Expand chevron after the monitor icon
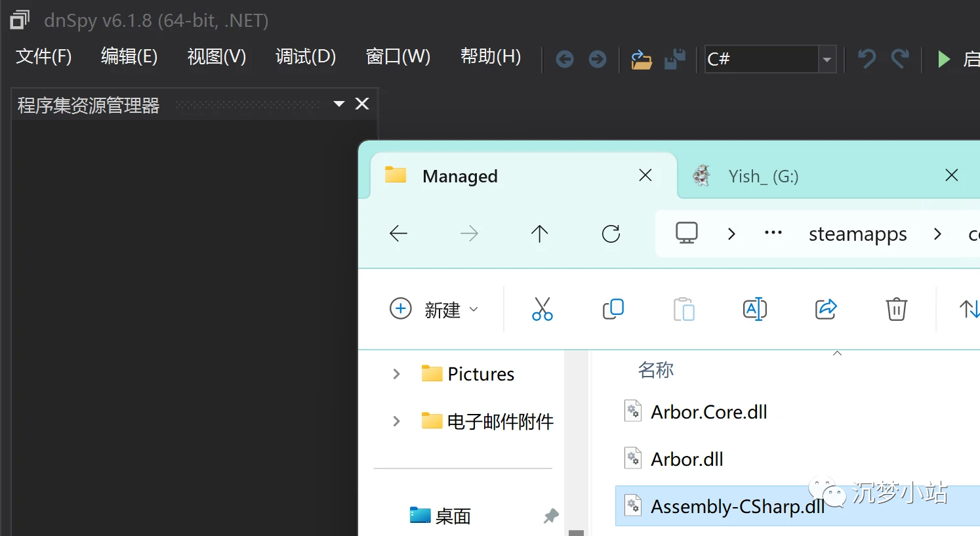This screenshot has width=980, height=536. [731, 234]
